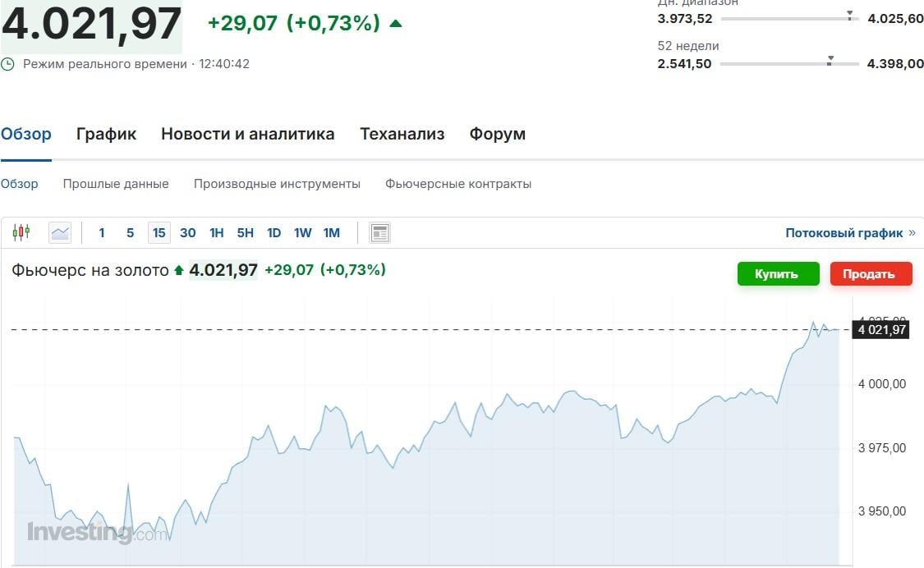This screenshot has width=924, height=568.
Task: Choose the 5 minute interval
Action: coord(130,232)
